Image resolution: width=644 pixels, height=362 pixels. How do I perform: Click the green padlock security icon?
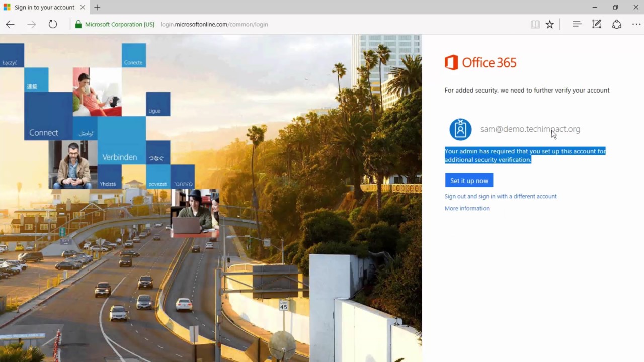coord(78,24)
